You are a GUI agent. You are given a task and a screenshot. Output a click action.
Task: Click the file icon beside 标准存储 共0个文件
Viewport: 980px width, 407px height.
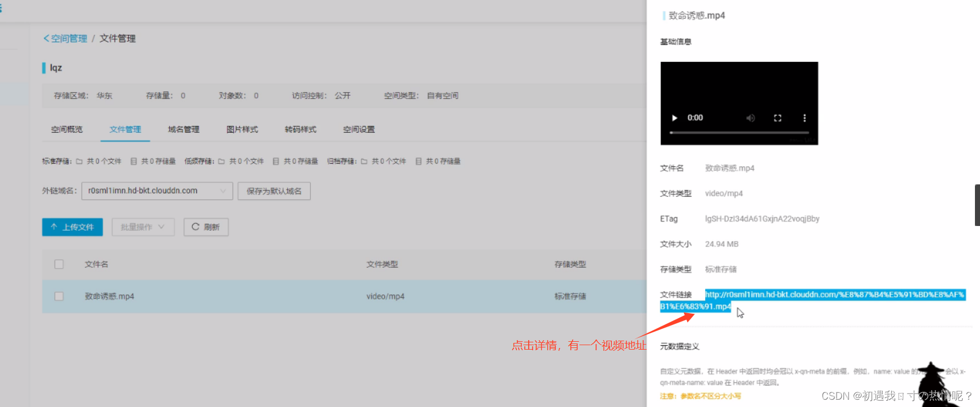79,161
